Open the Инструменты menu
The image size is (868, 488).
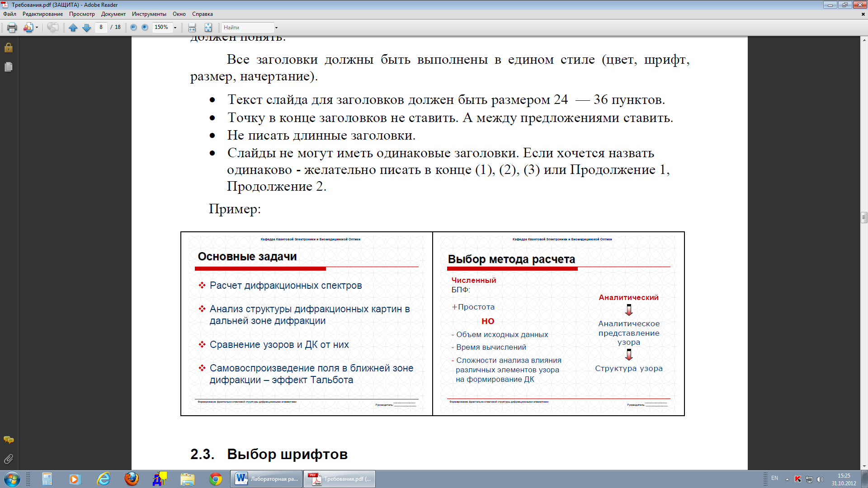(x=149, y=14)
